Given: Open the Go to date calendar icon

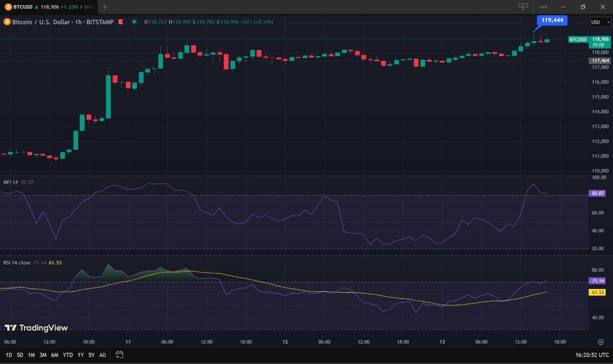Looking at the screenshot, I should [x=120, y=354].
